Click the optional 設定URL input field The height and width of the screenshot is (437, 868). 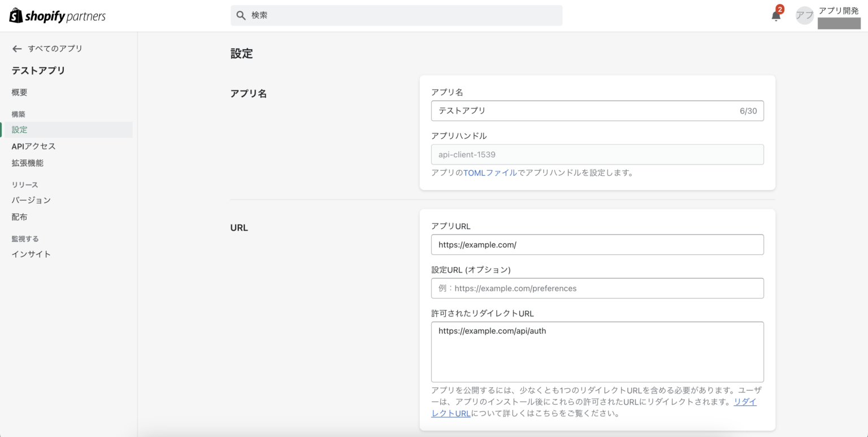[x=597, y=288]
